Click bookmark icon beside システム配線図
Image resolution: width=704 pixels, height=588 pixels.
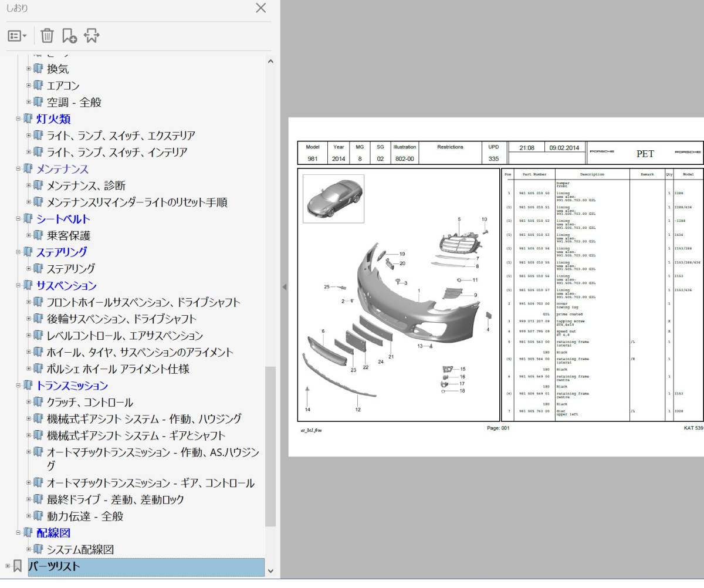[39, 550]
